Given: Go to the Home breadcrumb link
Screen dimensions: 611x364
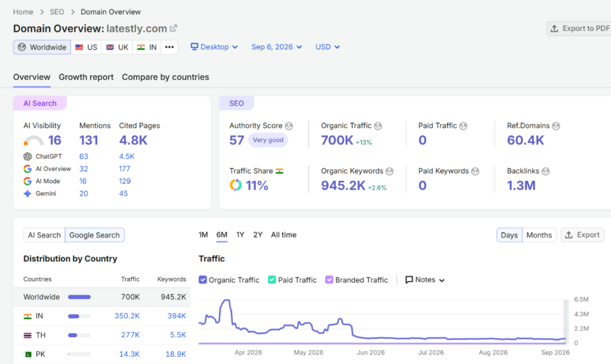Looking at the screenshot, I should (23, 12).
